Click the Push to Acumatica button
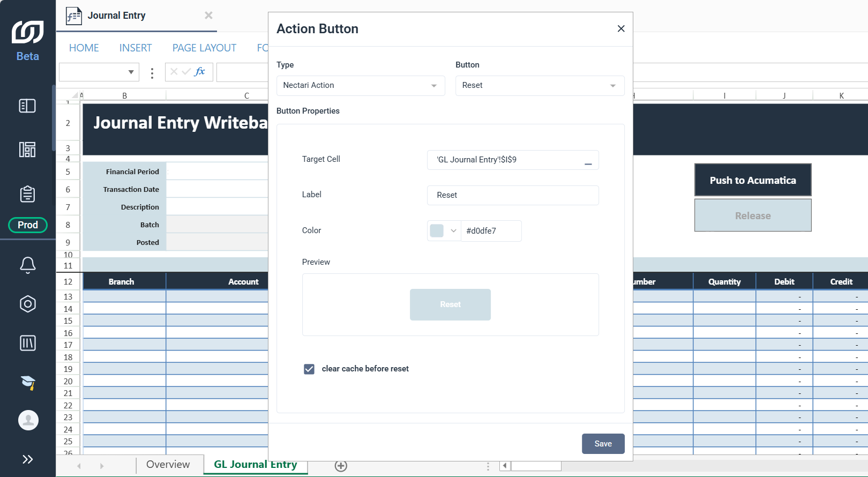The height and width of the screenshot is (477, 868). [753, 180]
